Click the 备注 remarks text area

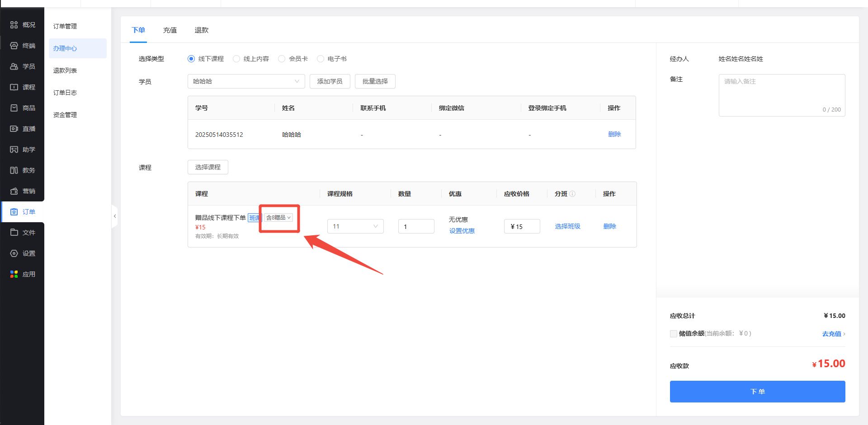tap(781, 95)
